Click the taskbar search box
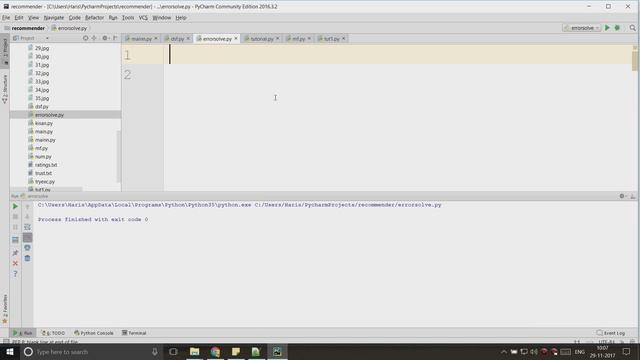 pos(91,351)
